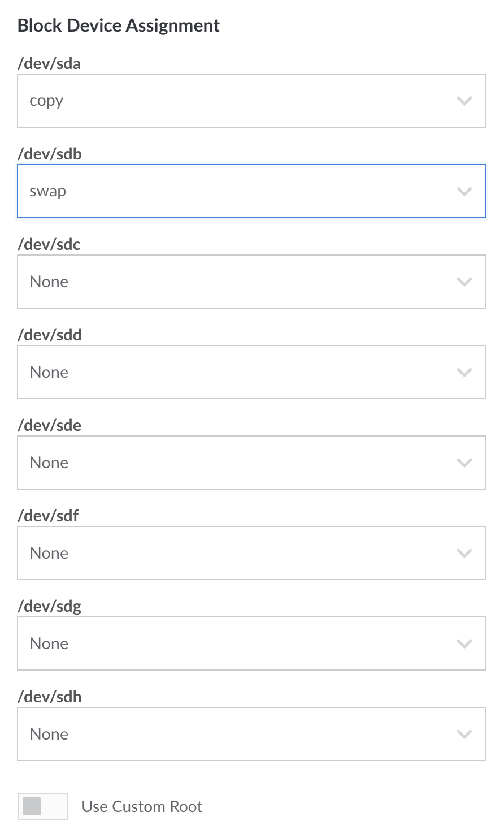Click the /dev/sdd chevron arrow icon
The width and height of the screenshot is (504, 838).
pos(464,373)
